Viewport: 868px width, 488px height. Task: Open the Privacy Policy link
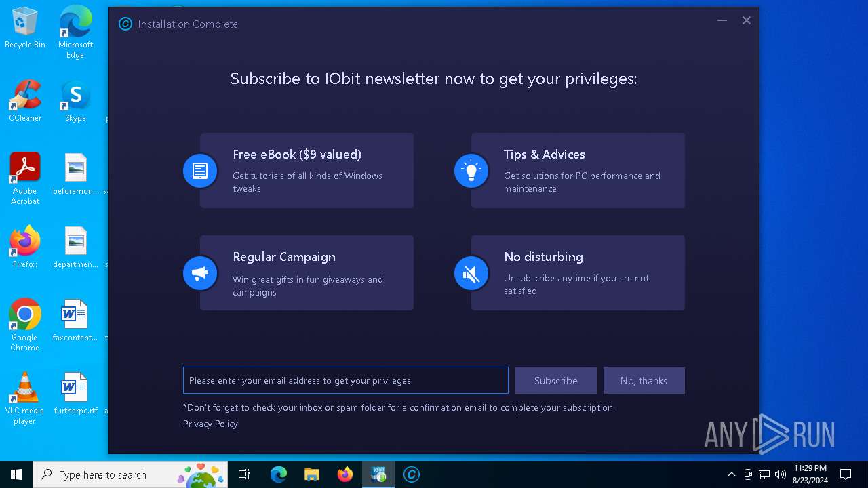[x=210, y=424]
